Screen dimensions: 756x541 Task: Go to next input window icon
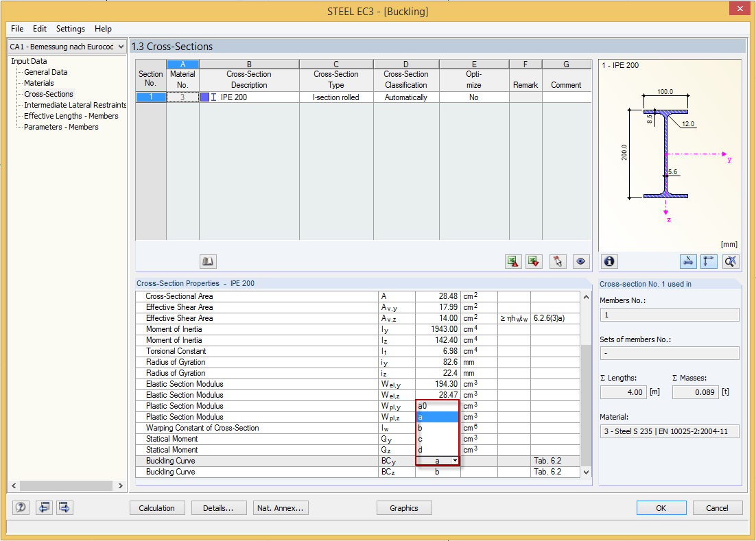64,507
